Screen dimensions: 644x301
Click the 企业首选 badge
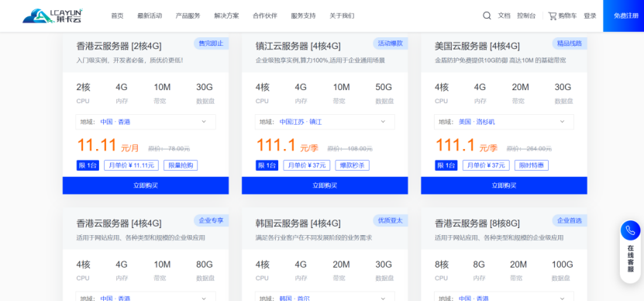(x=570, y=220)
